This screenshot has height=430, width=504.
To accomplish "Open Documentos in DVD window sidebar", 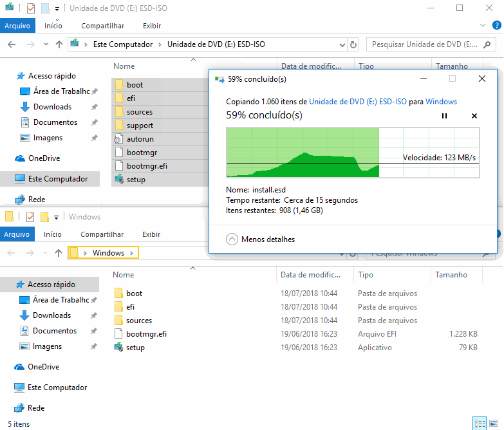I will click(x=55, y=122).
